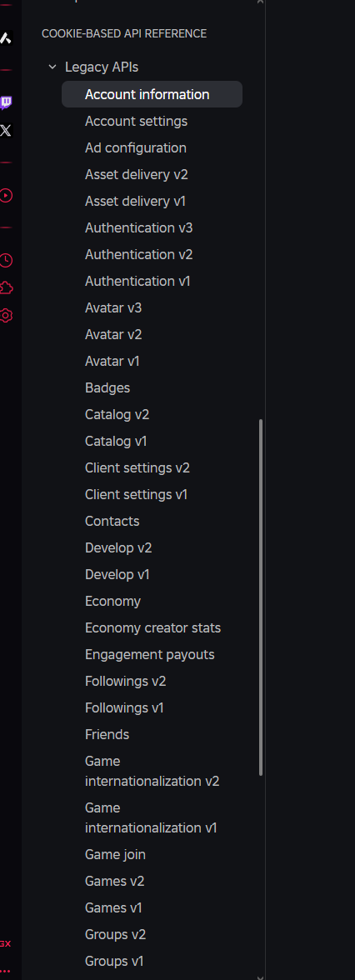Select Economy creator stats
This screenshot has width=355, height=980.
click(152, 628)
